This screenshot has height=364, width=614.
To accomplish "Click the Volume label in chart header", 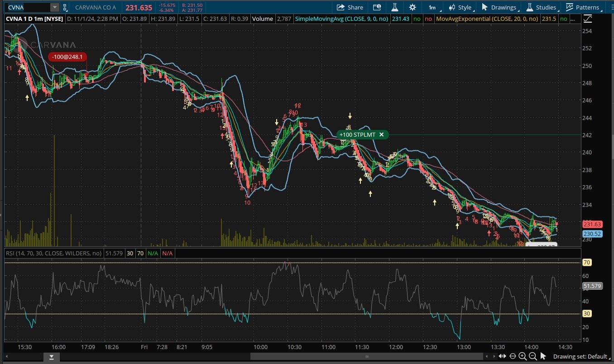I will [263, 19].
